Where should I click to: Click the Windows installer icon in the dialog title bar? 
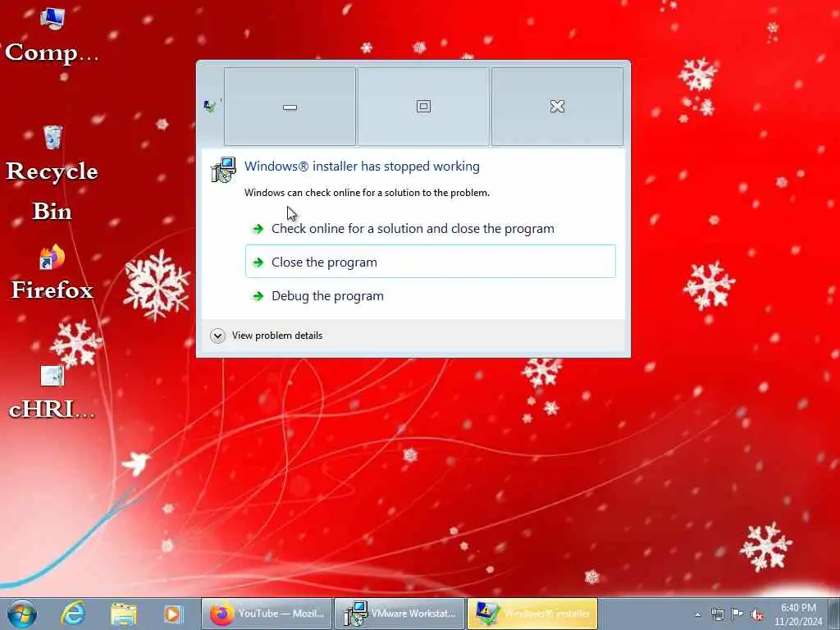pos(210,106)
